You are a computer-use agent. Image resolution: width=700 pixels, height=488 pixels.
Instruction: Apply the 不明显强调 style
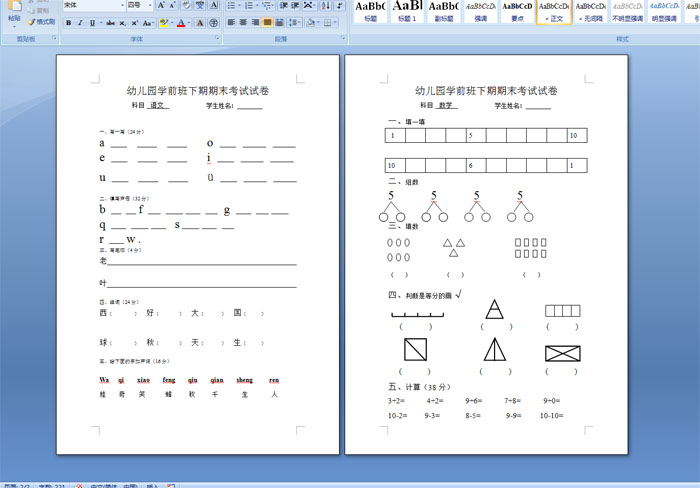click(x=627, y=12)
